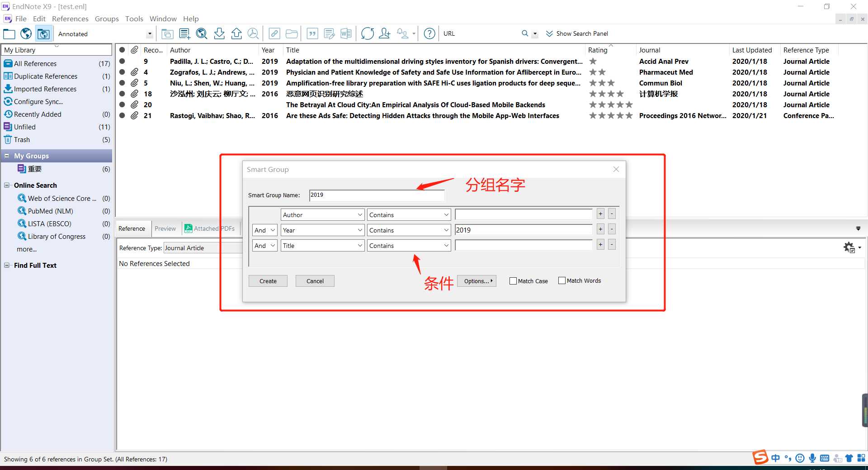The width and height of the screenshot is (868, 470).
Task: Click the Return to Word Processor icon
Action: click(x=346, y=34)
